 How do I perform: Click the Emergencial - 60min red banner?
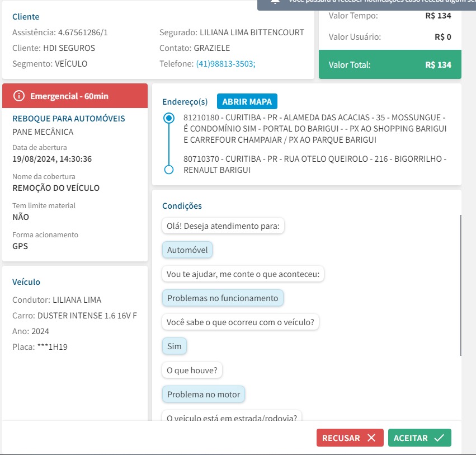(75, 96)
